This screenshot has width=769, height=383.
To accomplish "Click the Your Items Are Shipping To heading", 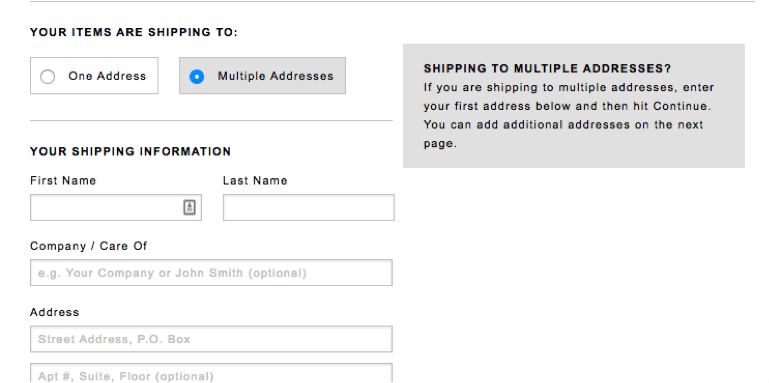I will click(x=133, y=32).
